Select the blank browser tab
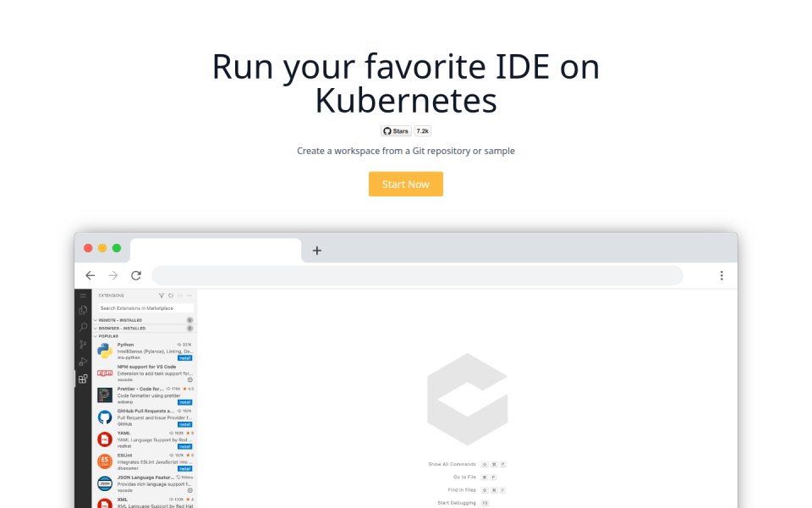Image resolution: width=812 pixels, height=508 pixels. [x=216, y=251]
